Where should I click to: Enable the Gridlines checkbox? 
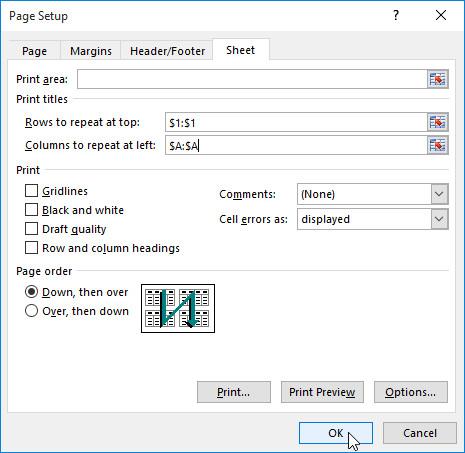31,191
